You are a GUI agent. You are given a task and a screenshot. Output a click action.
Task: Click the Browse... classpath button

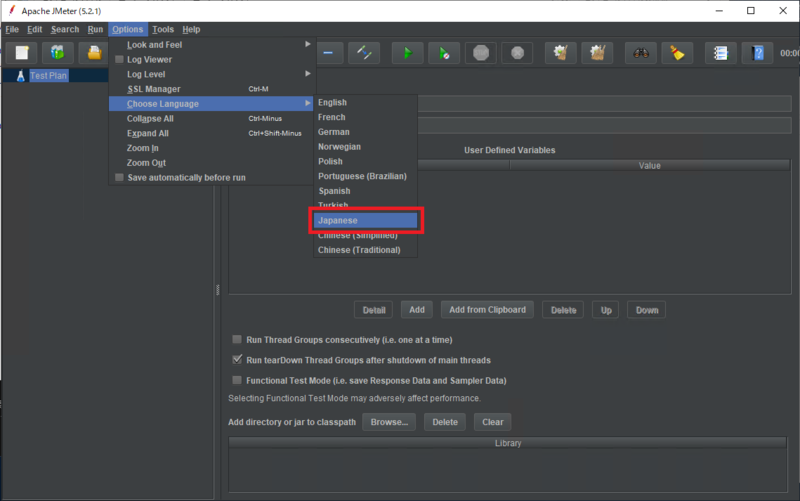tap(389, 422)
